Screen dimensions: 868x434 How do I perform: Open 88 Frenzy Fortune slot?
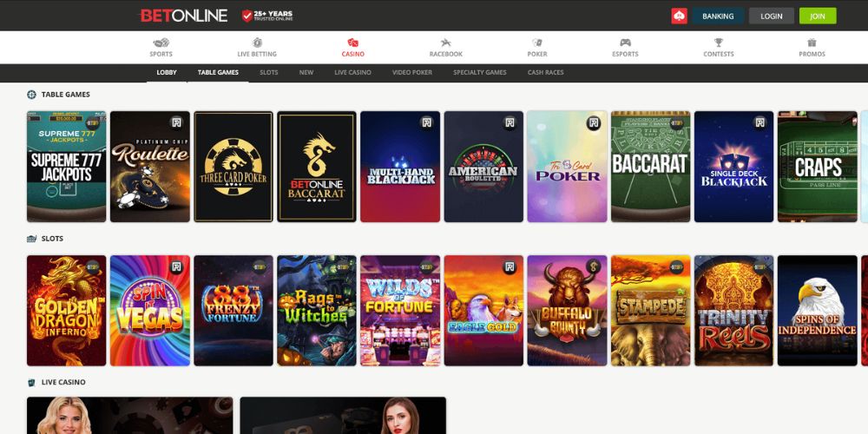[233, 311]
